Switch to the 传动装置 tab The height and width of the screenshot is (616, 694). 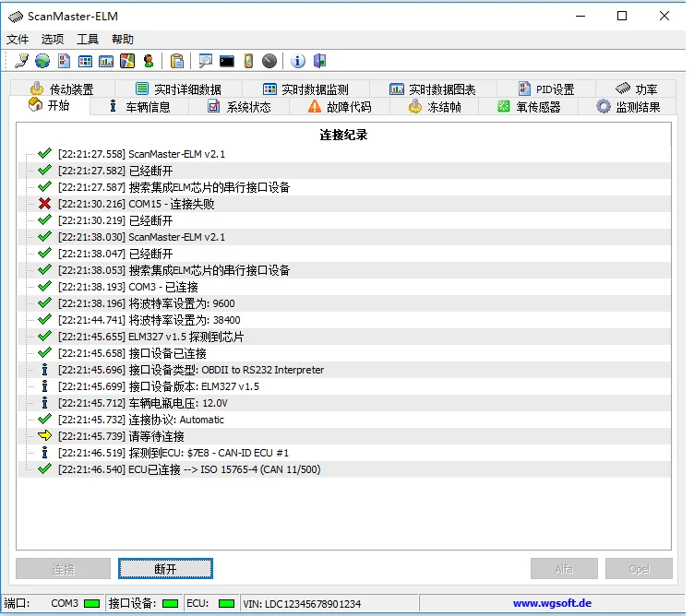click(x=62, y=89)
